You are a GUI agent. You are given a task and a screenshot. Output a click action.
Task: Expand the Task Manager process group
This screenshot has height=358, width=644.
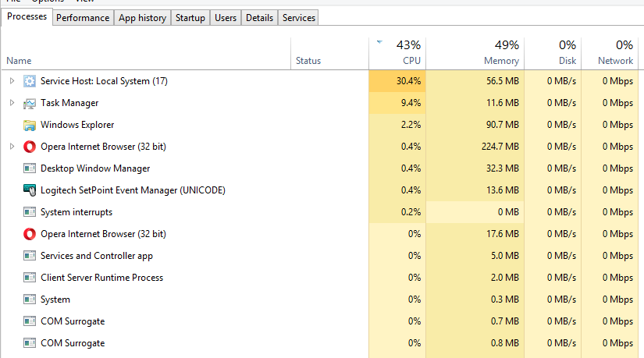point(12,103)
